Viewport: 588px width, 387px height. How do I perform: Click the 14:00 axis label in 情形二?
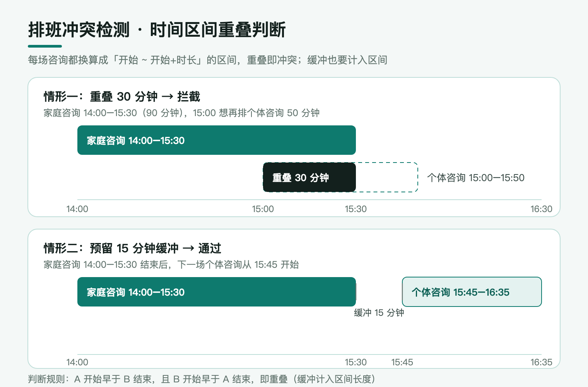coord(77,362)
